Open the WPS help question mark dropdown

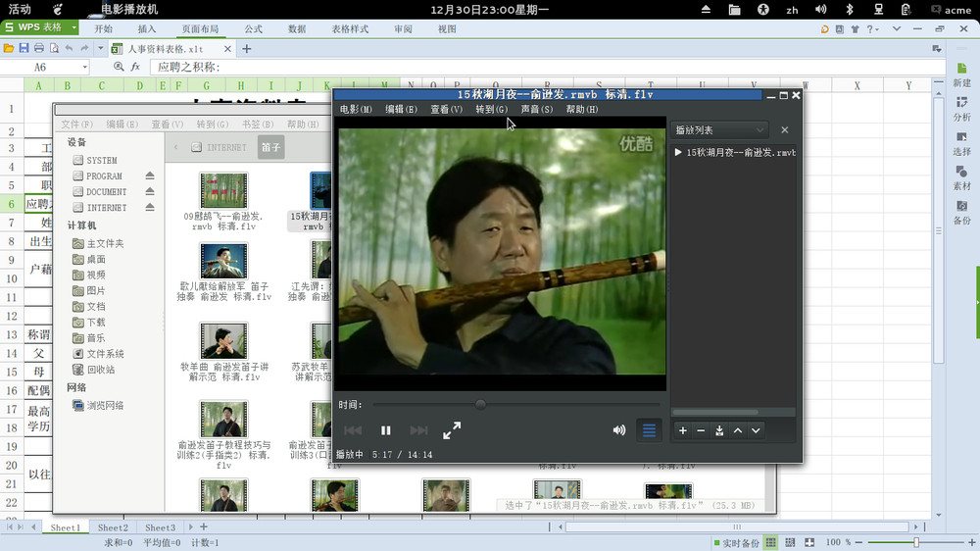(x=872, y=28)
